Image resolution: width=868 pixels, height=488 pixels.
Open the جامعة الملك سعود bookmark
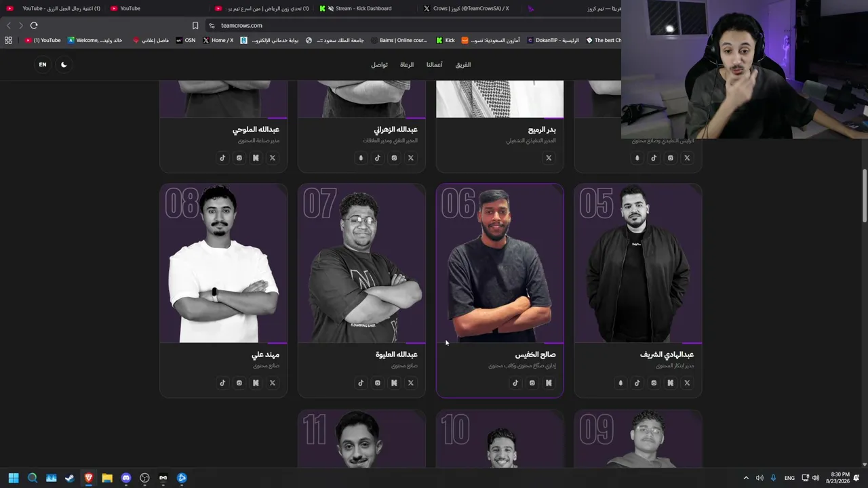(335, 41)
